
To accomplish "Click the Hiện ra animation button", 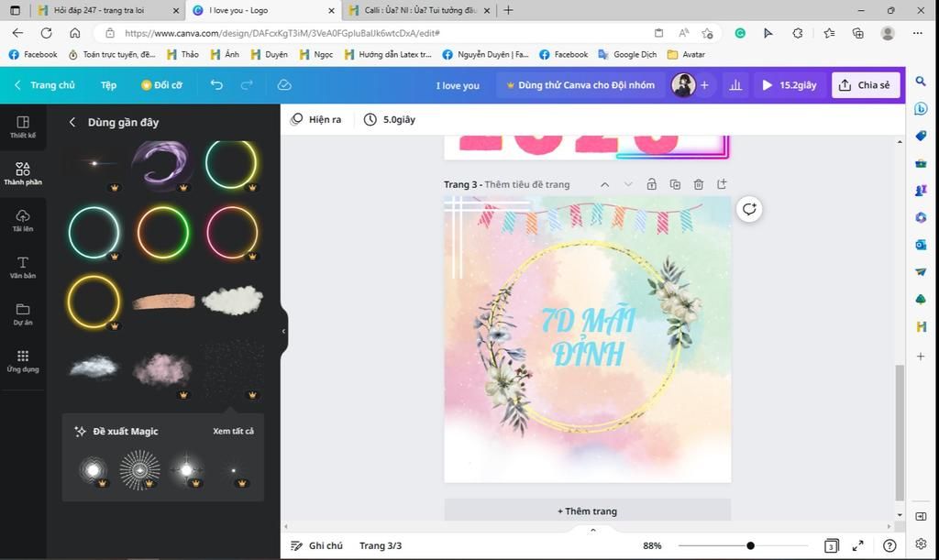I will (x=316, y=120).
